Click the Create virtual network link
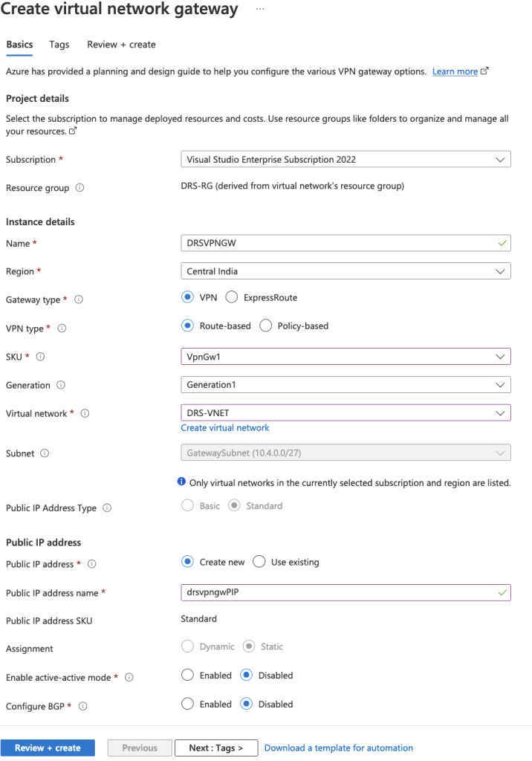Viewport: 532px width, 761px height. pos(224,427)
